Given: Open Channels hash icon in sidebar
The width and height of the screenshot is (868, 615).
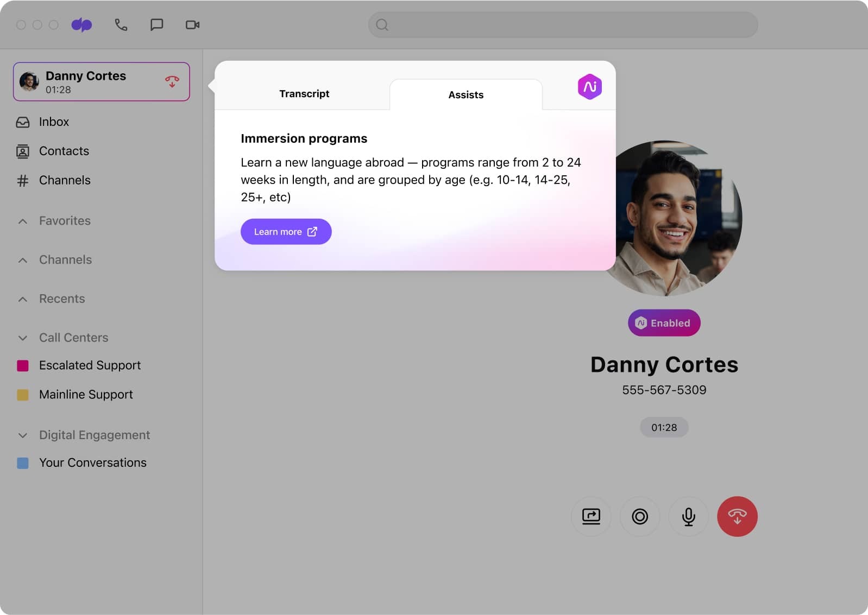Looking at the screenshot, I should click(x=23, y=180).
